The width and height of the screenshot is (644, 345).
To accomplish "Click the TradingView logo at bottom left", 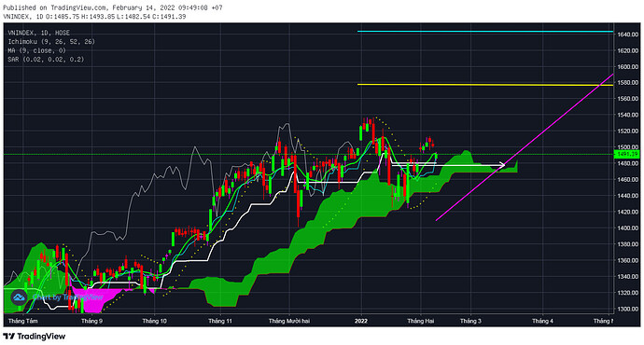I will (x=35, y=337).
